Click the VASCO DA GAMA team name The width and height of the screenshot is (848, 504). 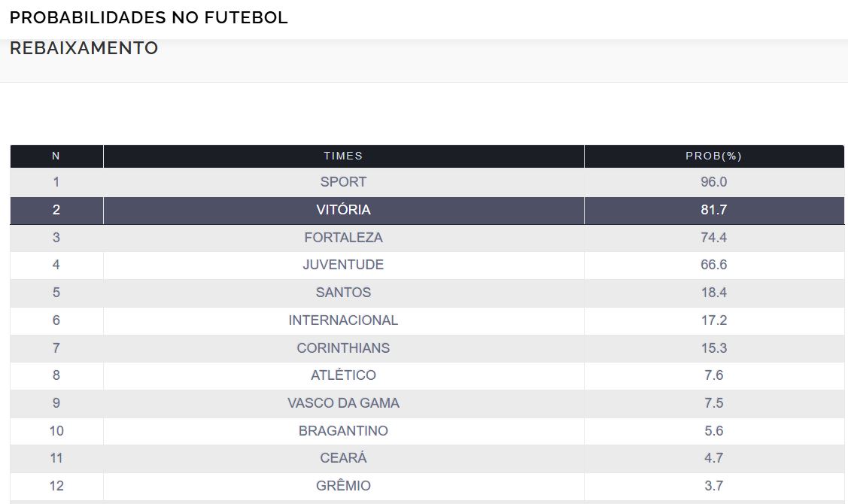pos(343,403)
